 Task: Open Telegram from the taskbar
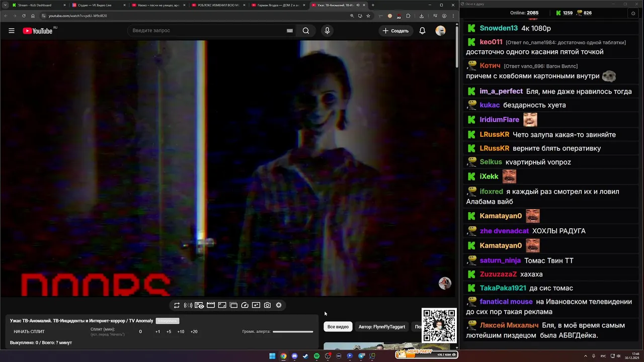[x=361, y=356]
